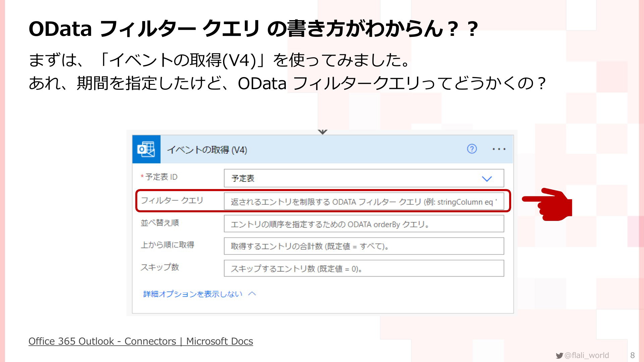Click the @flali_world handle text
The height and width of the screenshot is (362, 644).
click(587, 355)
